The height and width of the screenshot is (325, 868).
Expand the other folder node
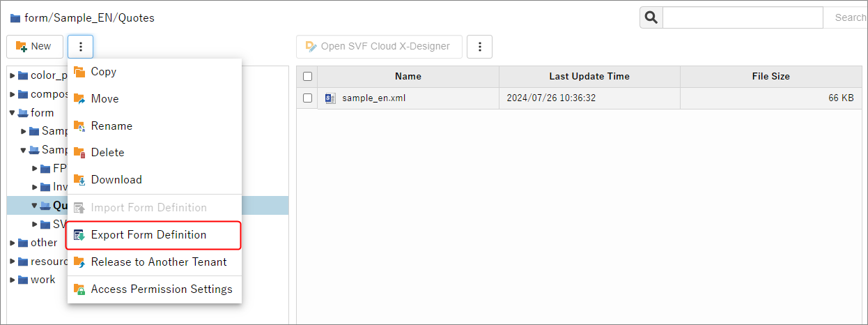pyautogui.click(x=12, y=243)
